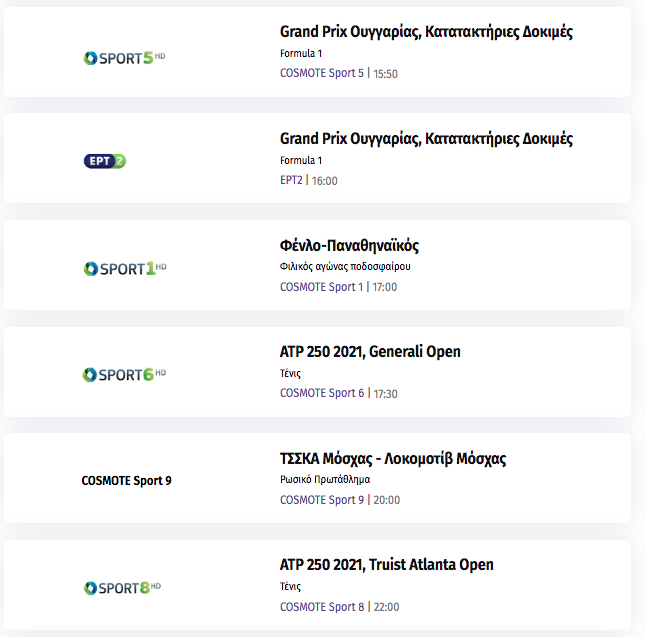Click the Ρωσικό Πρωτάθλημα subtitle
The height and width of the screenshot is (637, 645).
tap(325, 479)
